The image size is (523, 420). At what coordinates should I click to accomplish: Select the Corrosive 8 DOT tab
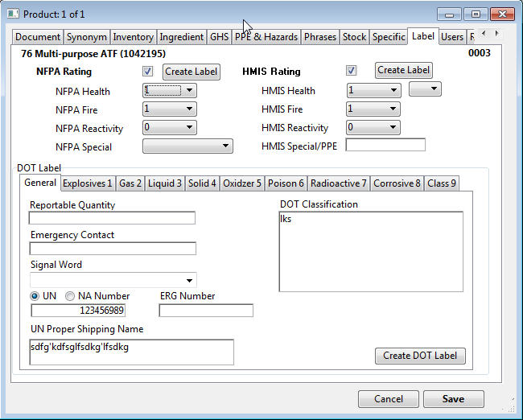pos(397,183)
